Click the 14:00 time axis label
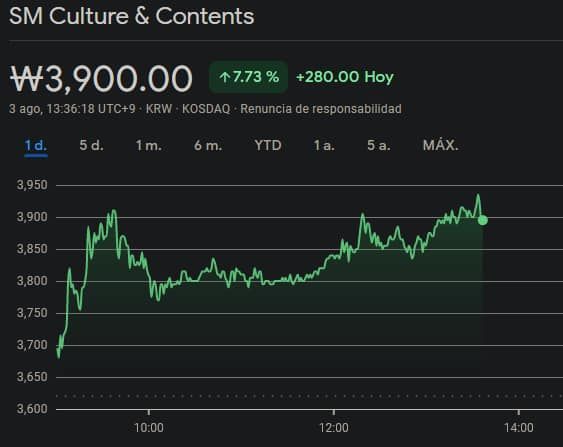 click(518, 428)
